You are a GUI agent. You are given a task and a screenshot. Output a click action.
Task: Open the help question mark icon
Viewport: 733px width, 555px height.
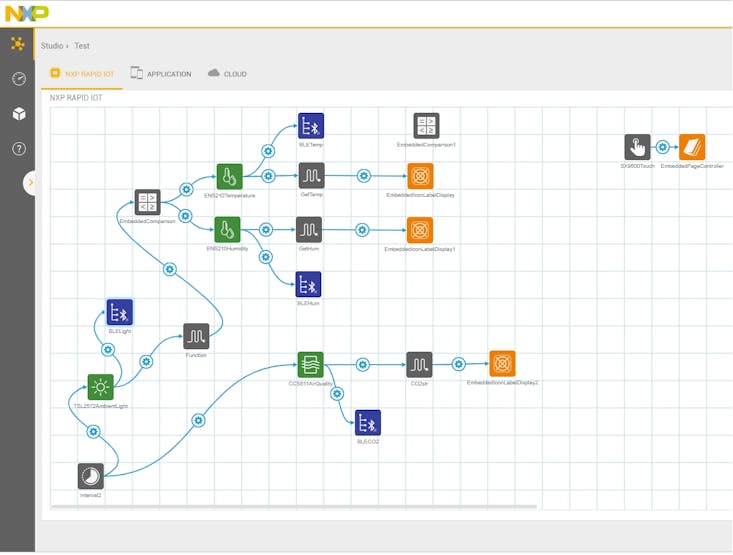(x=19, y=149)
